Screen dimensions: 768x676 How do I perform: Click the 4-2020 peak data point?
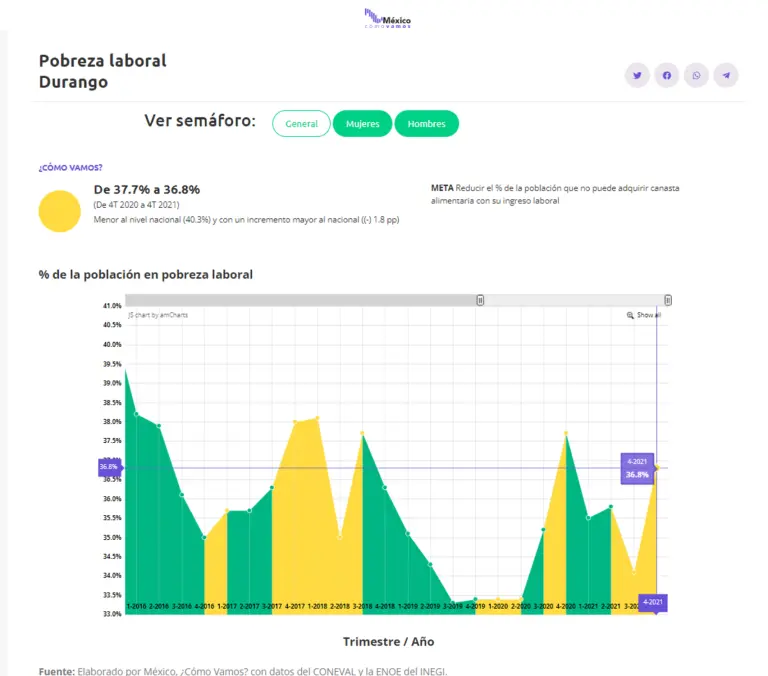pyautogui.click(x=566, y=433)
